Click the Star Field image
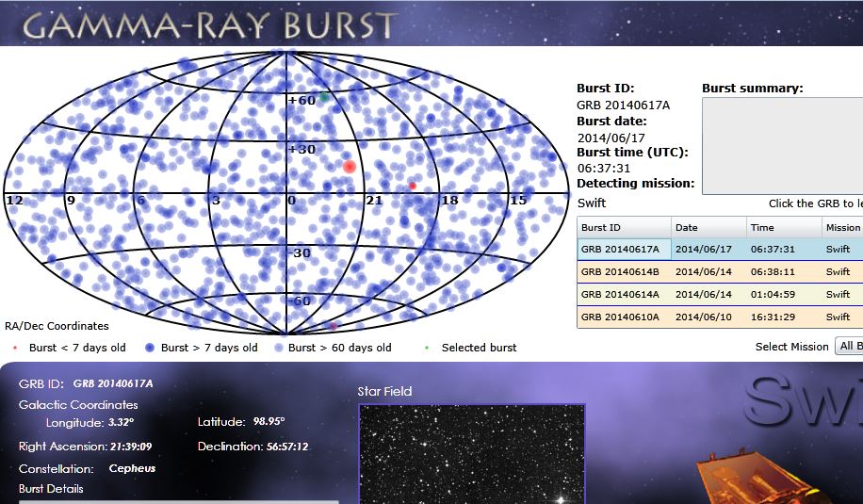Viewport: 863px width, 504px height. click(471, 454)
